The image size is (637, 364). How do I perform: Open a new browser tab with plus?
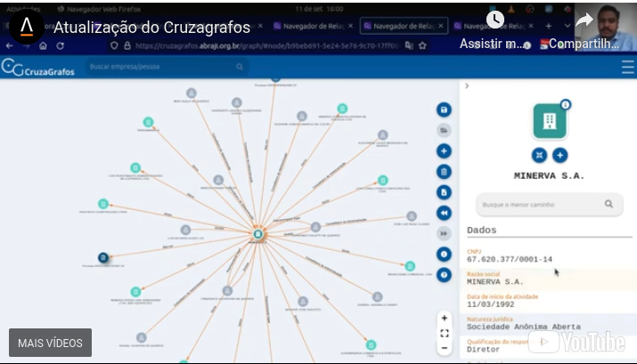tap(549, 26)
